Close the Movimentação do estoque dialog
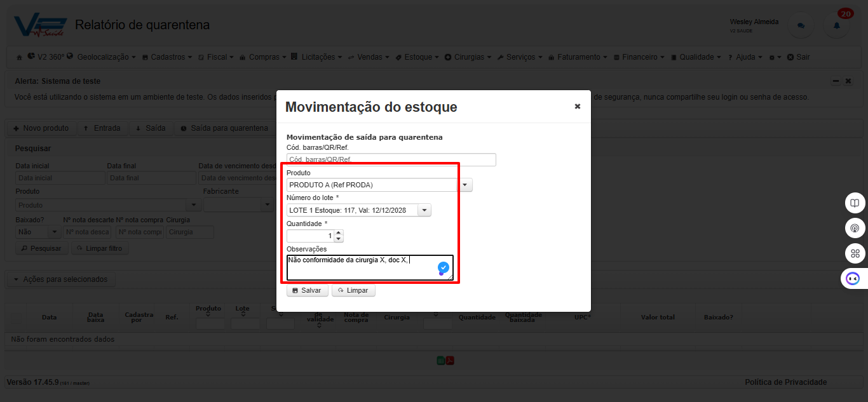Viewport: 868px width, 402px height. [x=578, y=107]
